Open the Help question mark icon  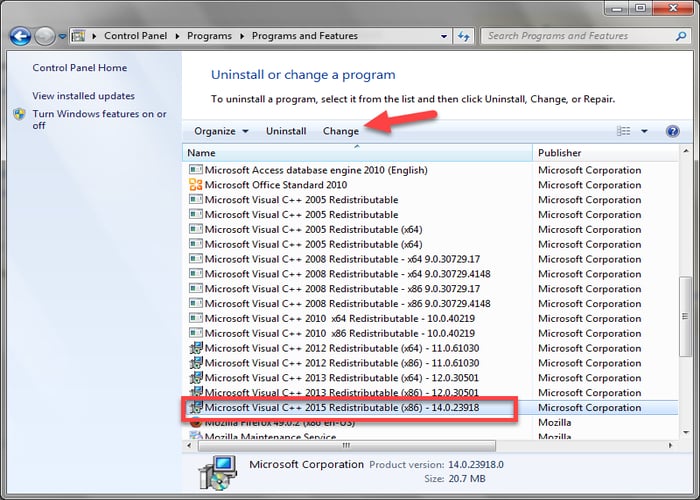pos(672,131)
